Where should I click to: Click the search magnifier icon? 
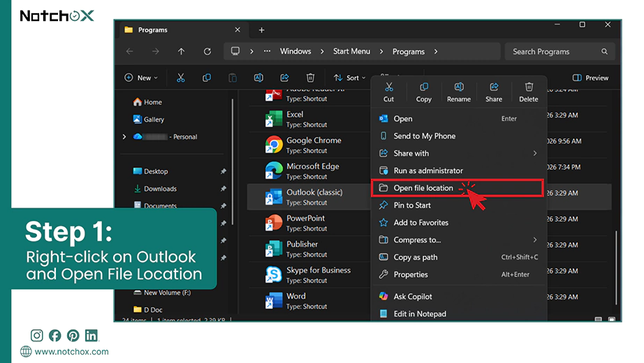click(604, 51)
